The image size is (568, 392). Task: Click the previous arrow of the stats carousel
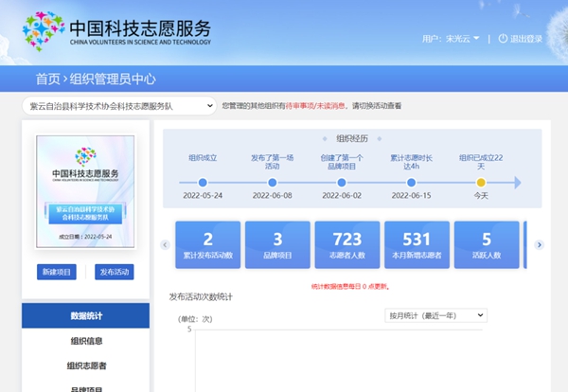pyautogui.click(x=165, y=245)
